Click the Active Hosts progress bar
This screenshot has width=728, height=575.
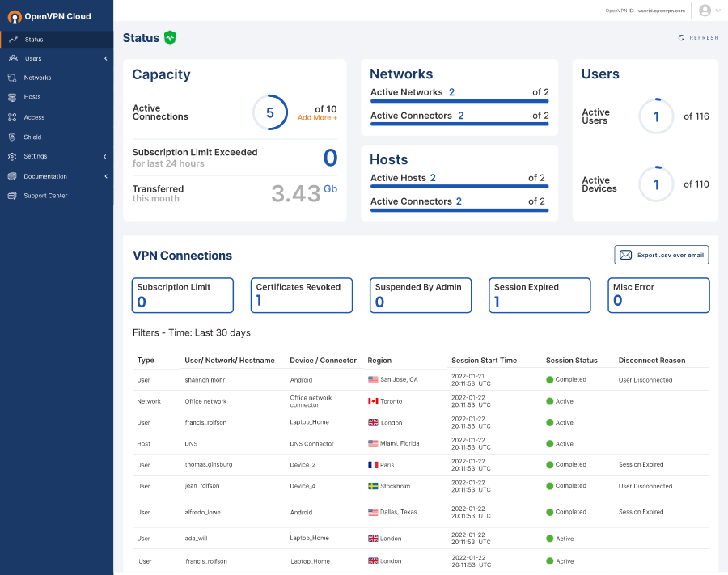point(459,187)
